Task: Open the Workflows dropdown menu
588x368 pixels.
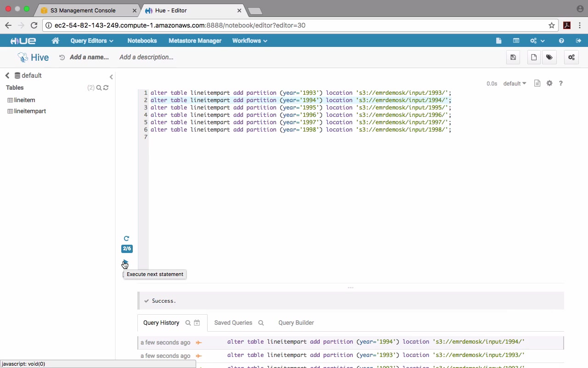Action: click(x=249, y=41)
